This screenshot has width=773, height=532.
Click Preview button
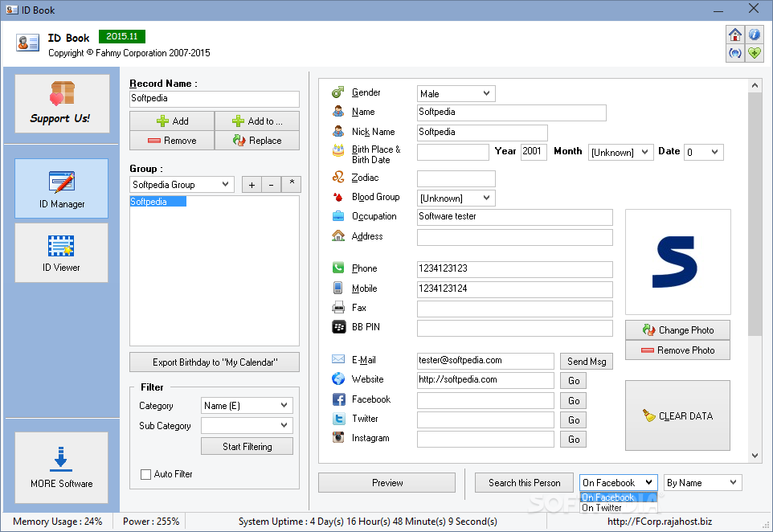387,483
